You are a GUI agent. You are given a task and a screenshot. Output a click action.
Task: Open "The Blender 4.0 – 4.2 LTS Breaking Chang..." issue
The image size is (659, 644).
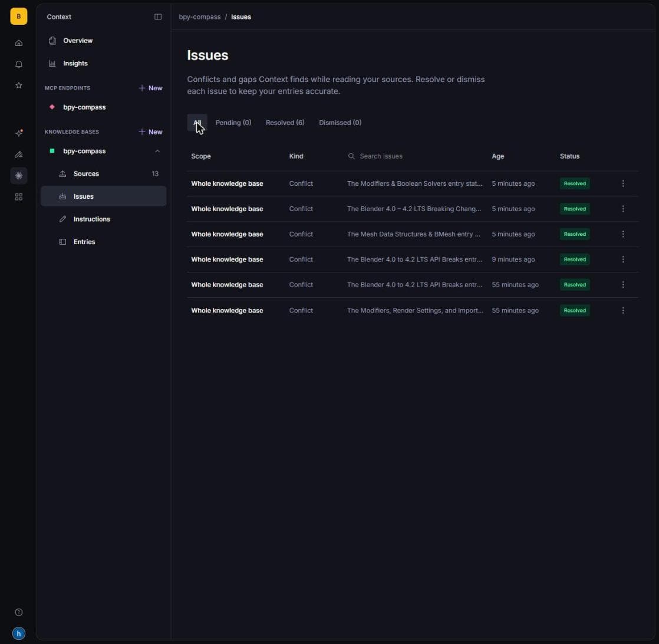click(x=414, y=209)
